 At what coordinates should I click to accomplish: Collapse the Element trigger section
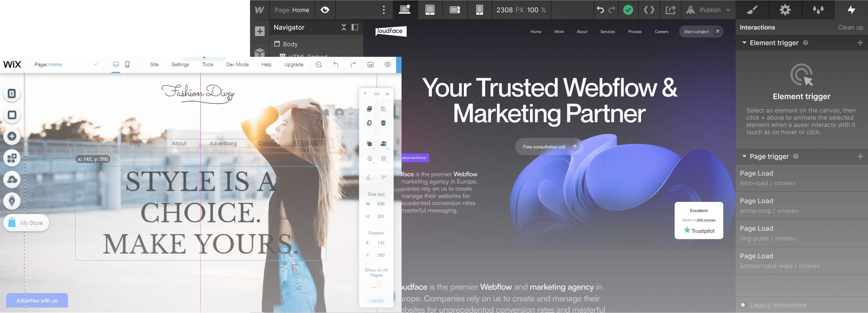744,43
